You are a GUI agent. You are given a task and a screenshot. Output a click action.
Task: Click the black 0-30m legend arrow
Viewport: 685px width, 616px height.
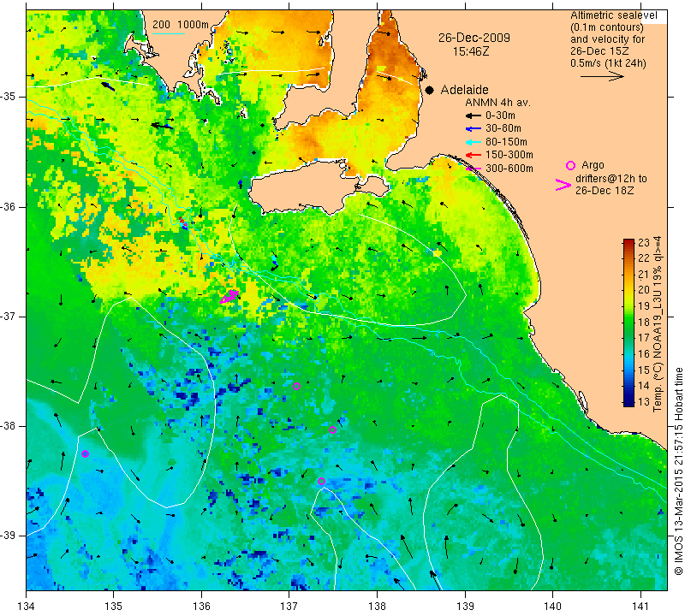coord(473,116)
